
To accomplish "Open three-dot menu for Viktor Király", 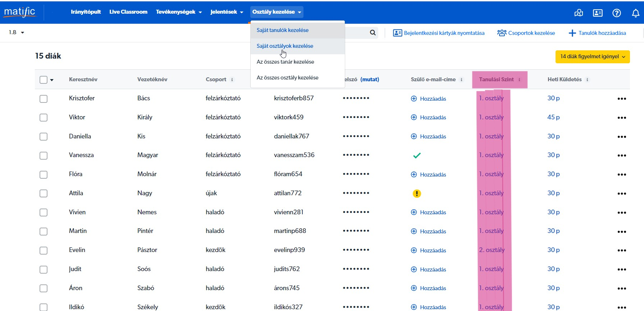I will point(622,118).
